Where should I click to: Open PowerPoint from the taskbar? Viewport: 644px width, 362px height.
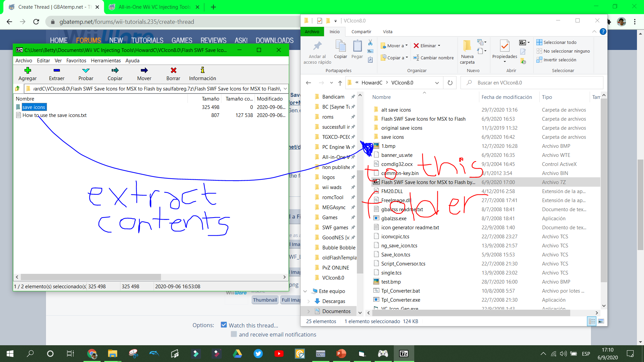[341, 354]
